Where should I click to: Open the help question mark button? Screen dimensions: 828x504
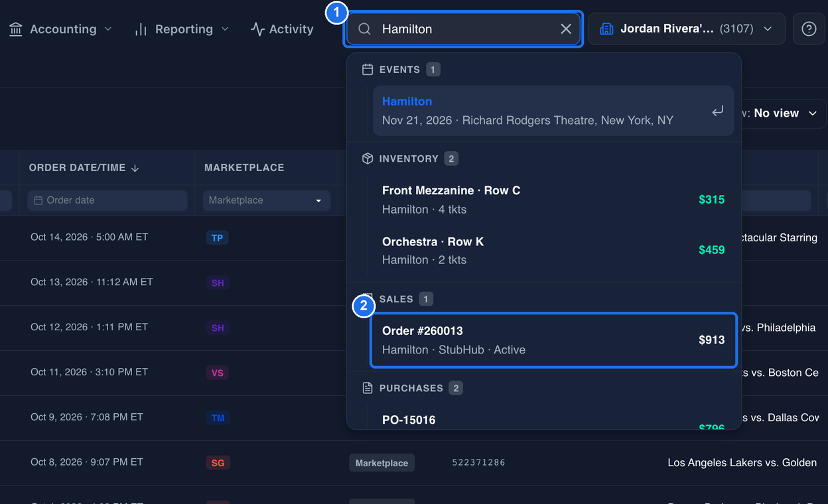[809, 29]
